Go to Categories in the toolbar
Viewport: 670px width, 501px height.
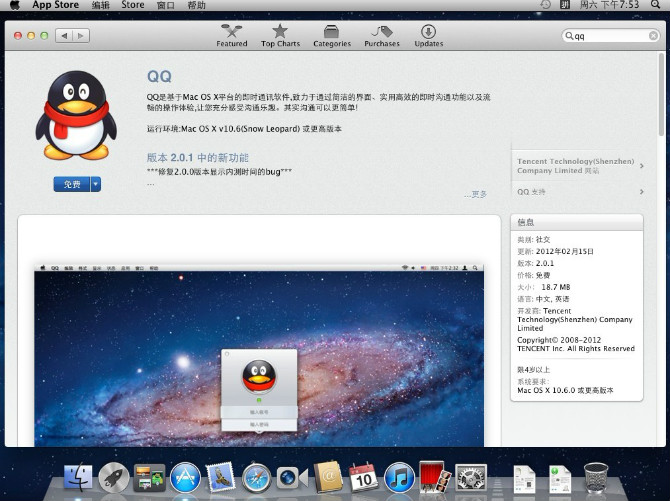332,36
